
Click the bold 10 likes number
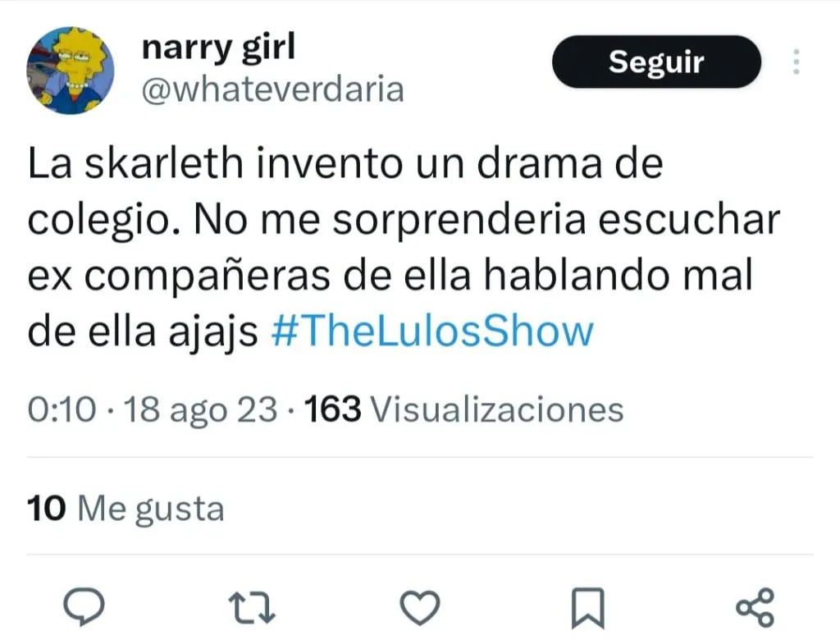click(47, 508)
